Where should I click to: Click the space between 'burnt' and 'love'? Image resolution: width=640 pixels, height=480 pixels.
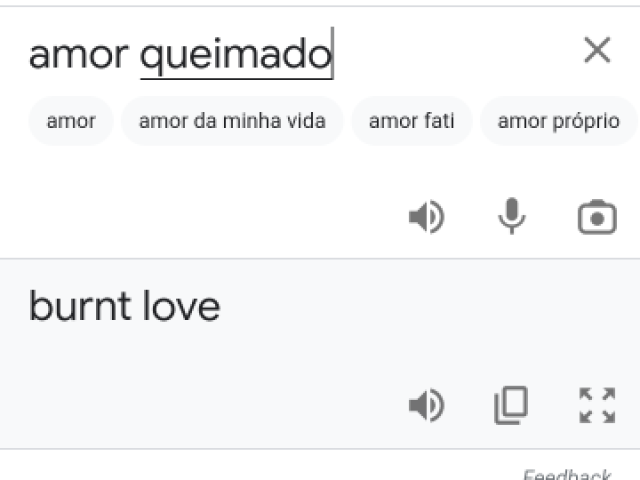138,306
